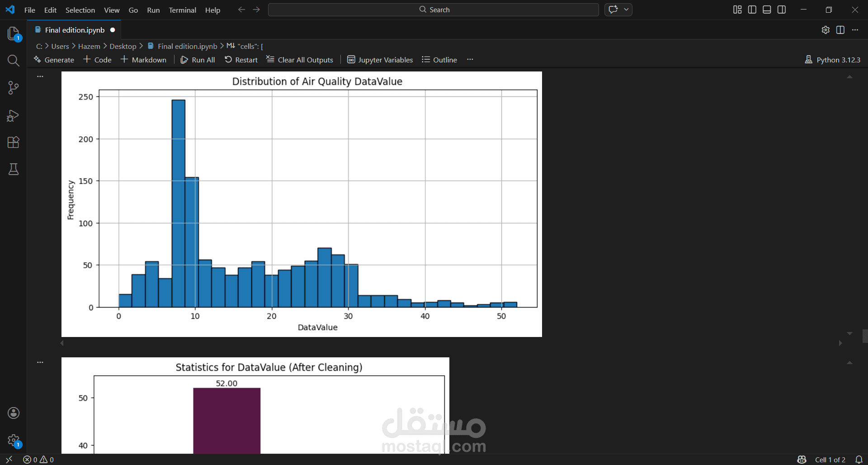Open the Testing flask view
This screenshot has height=465, width=868.
coord(14,170)
